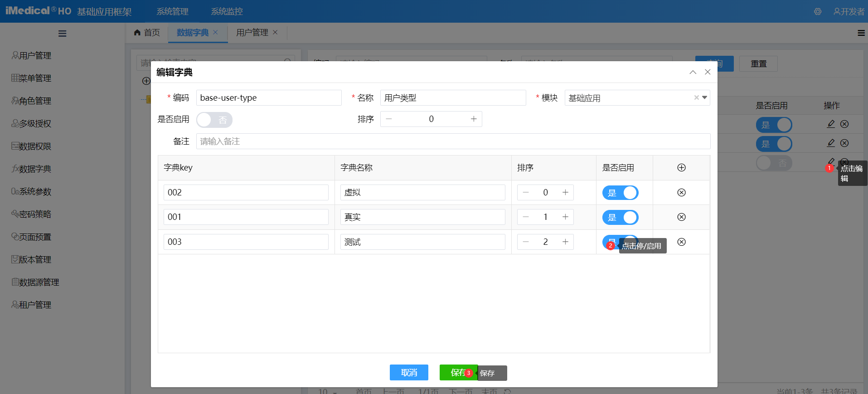The width and height of the screenshot is (868, 394).
Task: Open 系统管理 top menu
Action: click(173, 11)
